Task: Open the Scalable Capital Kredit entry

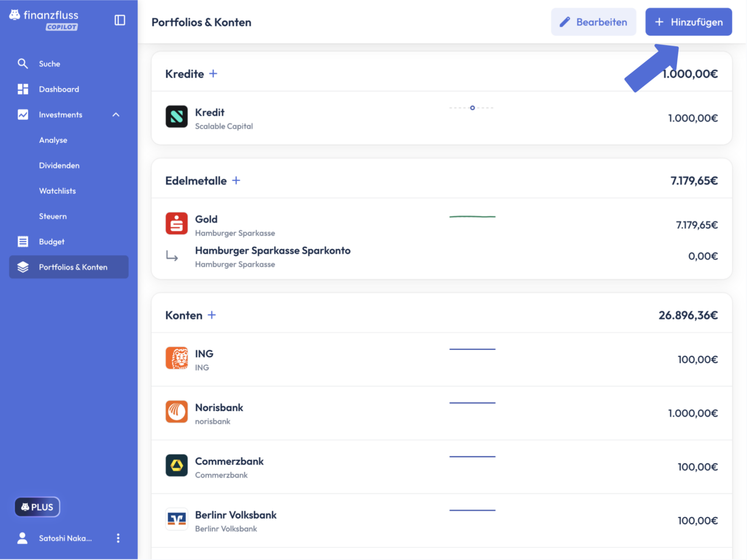Action: coord(441,118)
